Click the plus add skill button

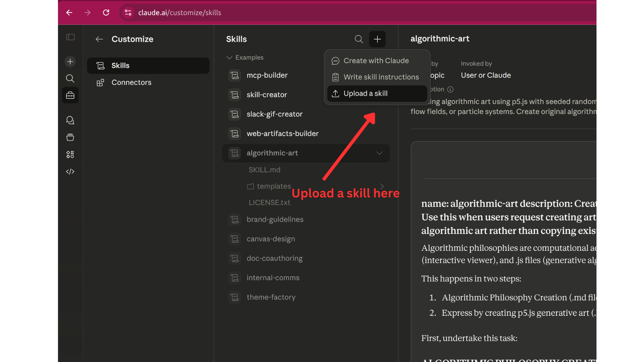(377, 39)
